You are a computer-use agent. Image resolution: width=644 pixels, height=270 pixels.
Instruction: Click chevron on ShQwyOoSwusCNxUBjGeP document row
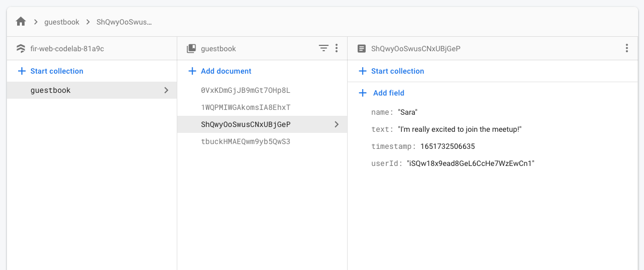pos(336,124)
